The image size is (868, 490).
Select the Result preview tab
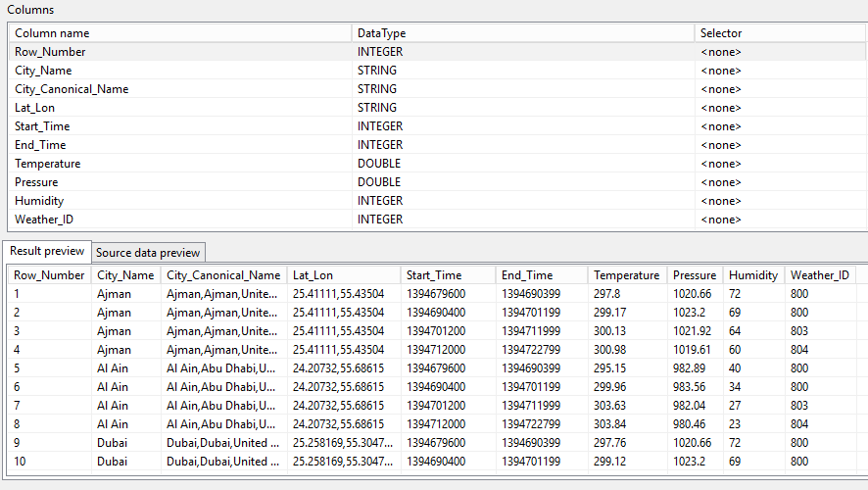tap(47, 251)
